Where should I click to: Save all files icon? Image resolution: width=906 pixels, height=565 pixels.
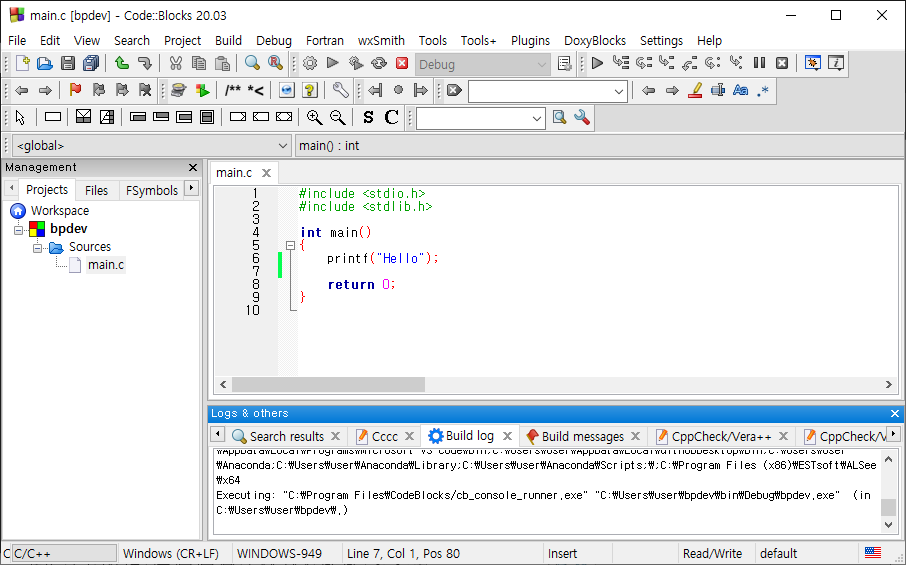(91, 63)
